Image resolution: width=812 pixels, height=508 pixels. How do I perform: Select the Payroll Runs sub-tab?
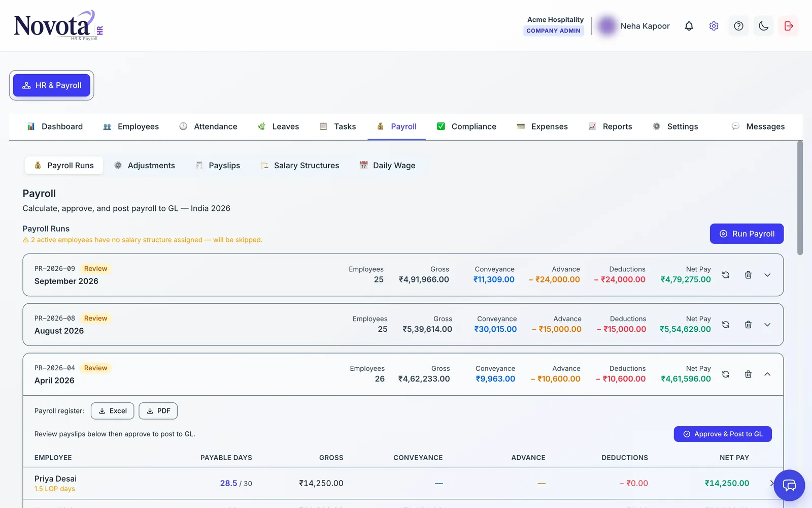tap(64, 166)
